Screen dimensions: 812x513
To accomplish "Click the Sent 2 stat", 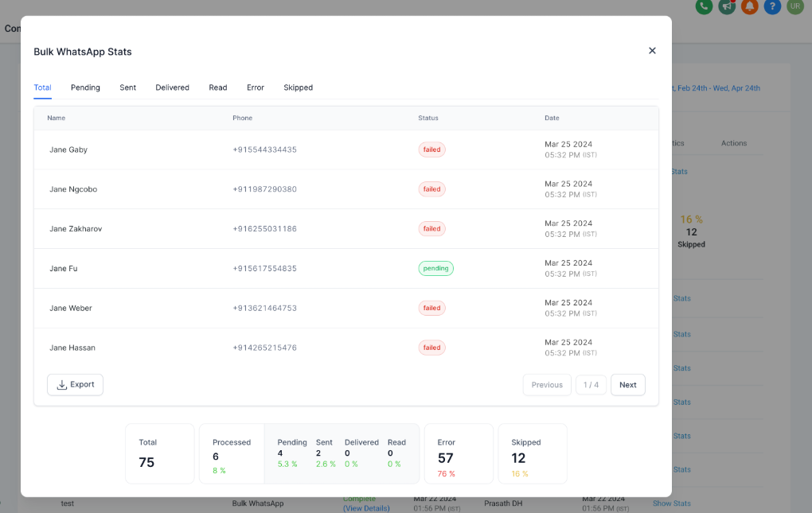I will (326, 453).
